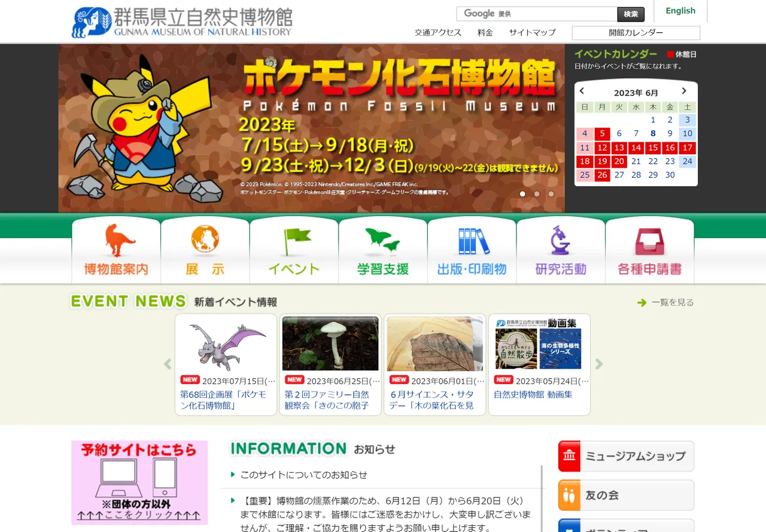This screenshot has width=766, height=532.
Task: Open 自然史博物館 動画集 link
Action: 533,394
